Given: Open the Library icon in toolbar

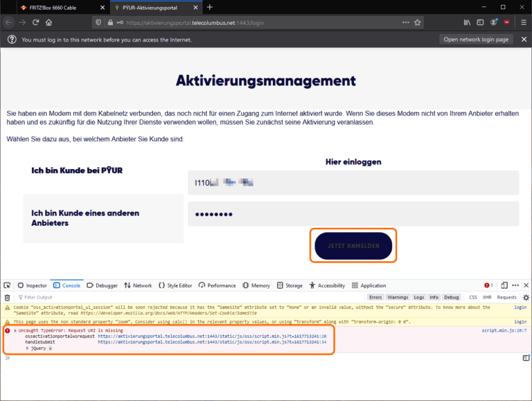Looking at the screenshot, I should 467,22.
